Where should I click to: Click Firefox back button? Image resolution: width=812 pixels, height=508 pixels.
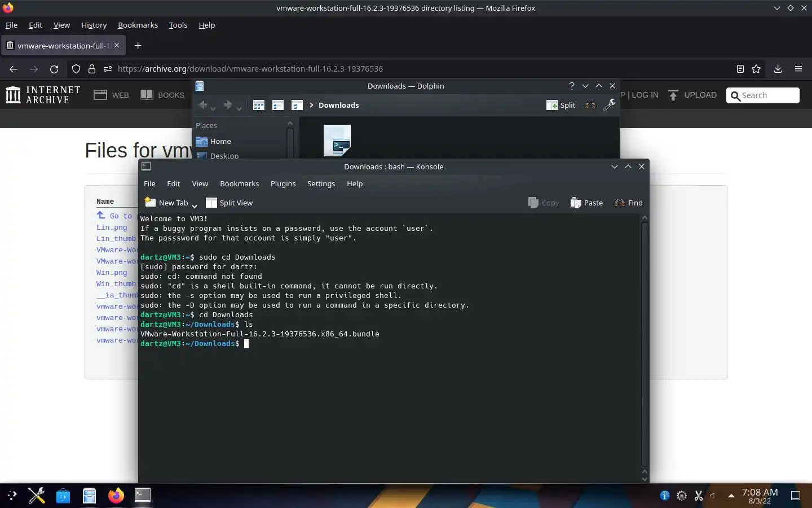tap(14, 69)
